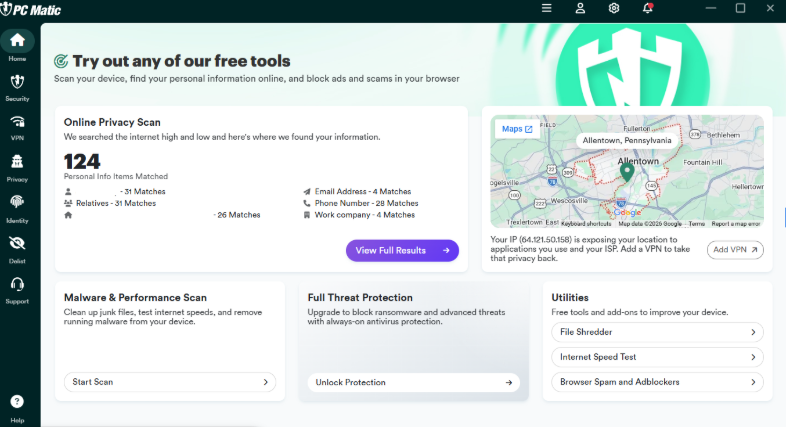Open the hamburger menu in title bar
The image size is (786, 427).
546,8
